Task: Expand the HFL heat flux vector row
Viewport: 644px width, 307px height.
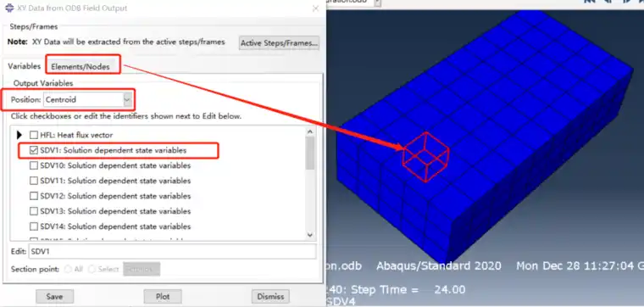Action: point(19,135)
